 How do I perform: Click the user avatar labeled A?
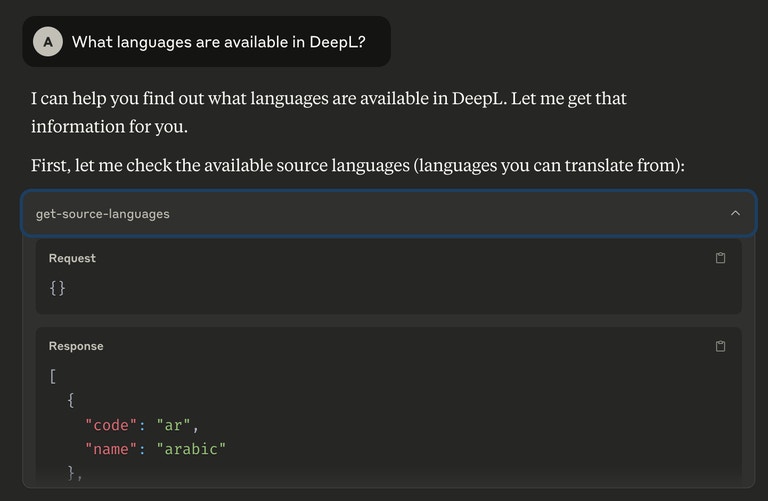(47, 41)
